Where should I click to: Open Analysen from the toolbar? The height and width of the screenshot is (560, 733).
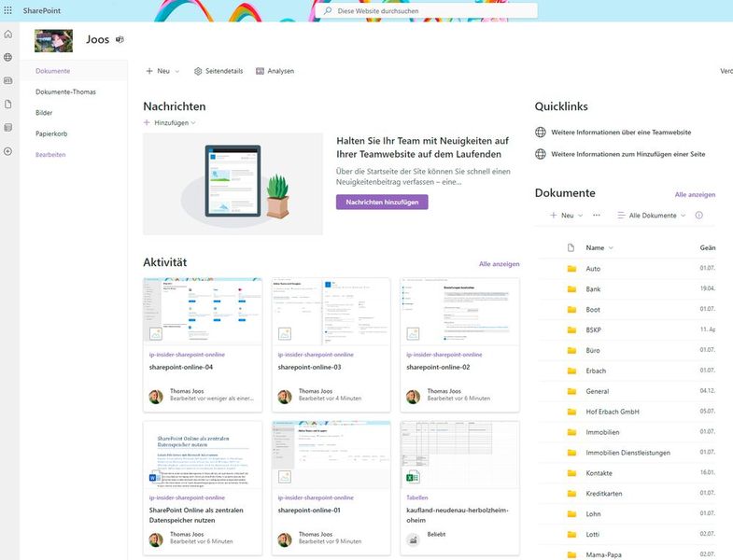tap(275, 71)
